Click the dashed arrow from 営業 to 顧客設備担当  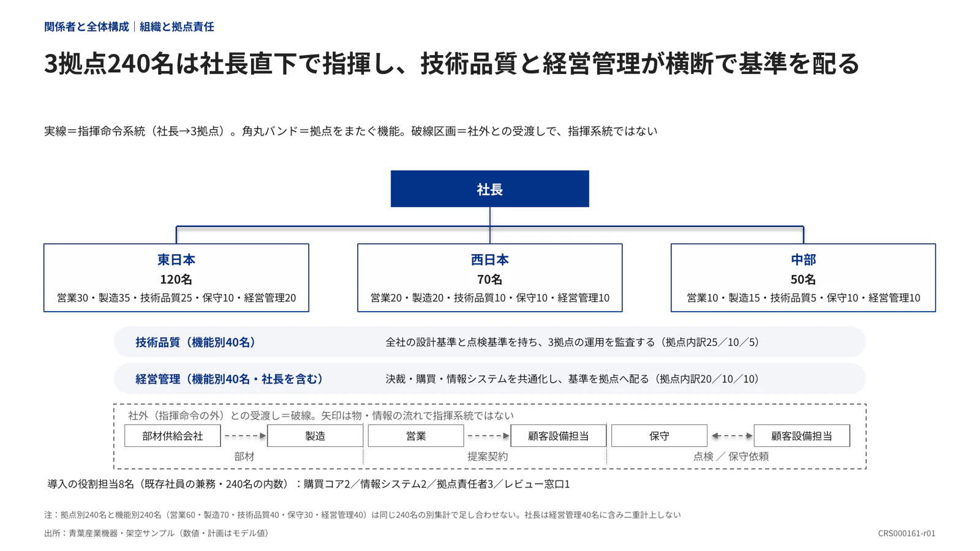coord(488,436)
